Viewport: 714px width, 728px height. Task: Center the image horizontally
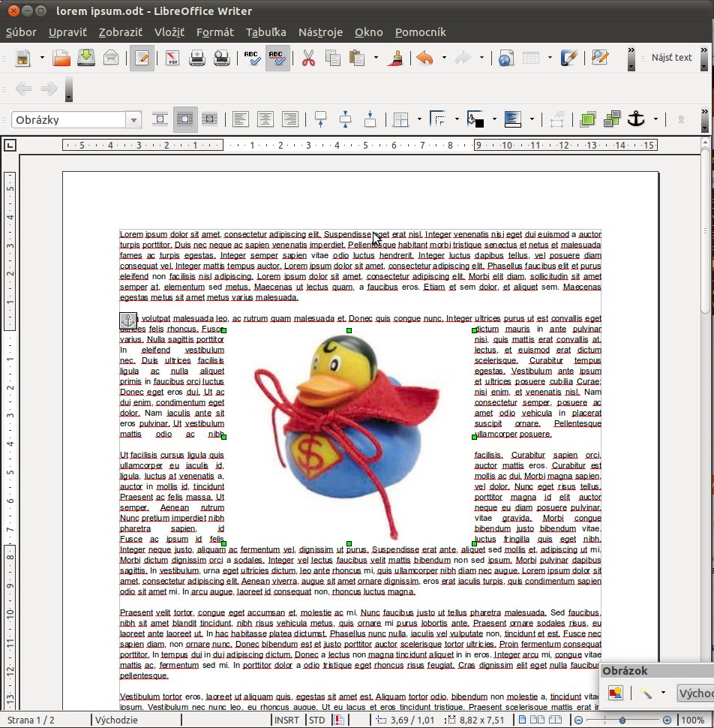click(x=265, y=120)
